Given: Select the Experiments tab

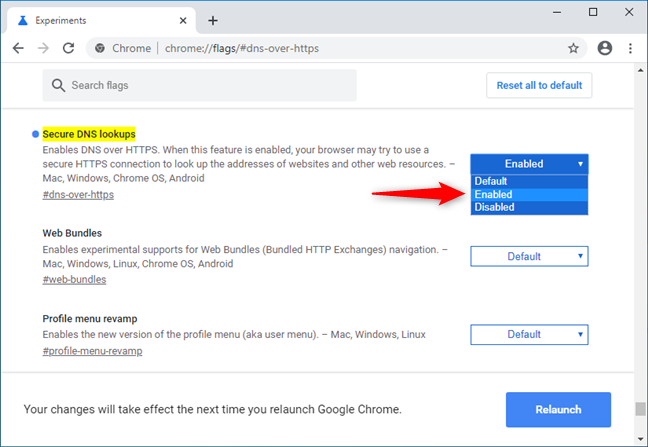Looking at the screenshot, I should coord(99,21).
